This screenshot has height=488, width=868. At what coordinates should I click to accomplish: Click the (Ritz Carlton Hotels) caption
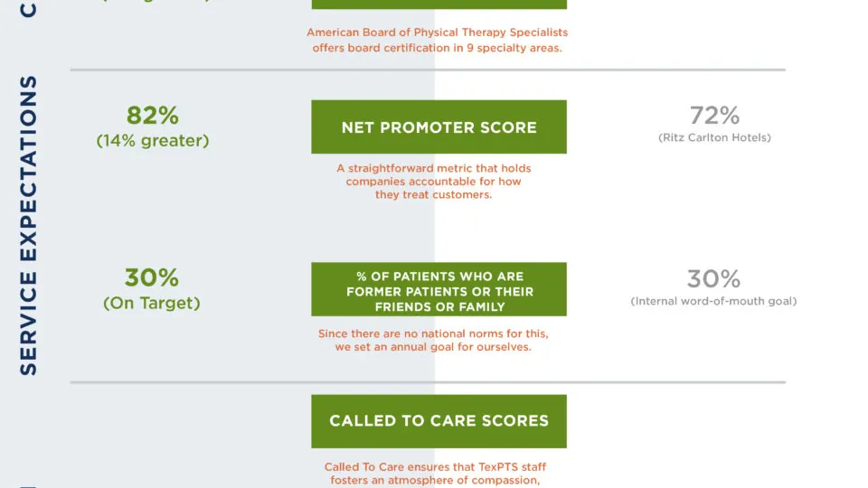click(x=714, y=137)
